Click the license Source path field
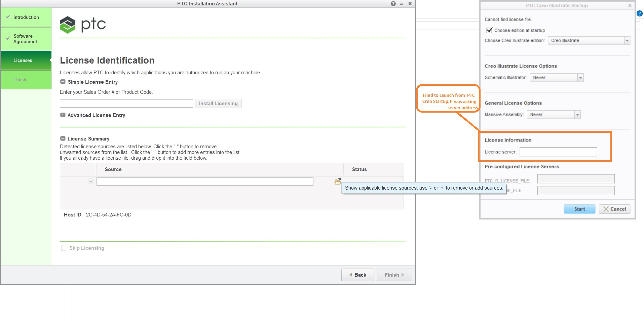This screenshot has width=644, height=321. (x=205, y=182)
